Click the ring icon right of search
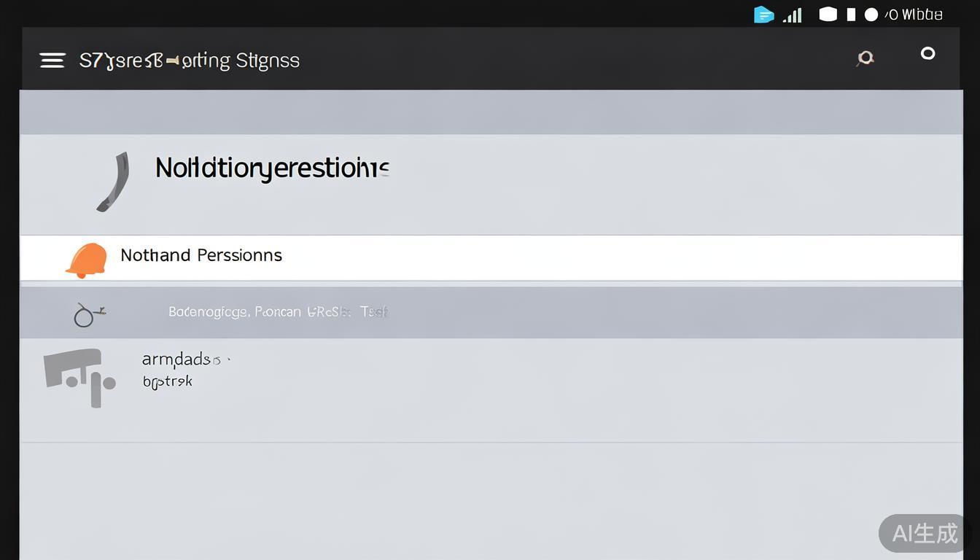The image size is (980, 560). pos(927,53)
